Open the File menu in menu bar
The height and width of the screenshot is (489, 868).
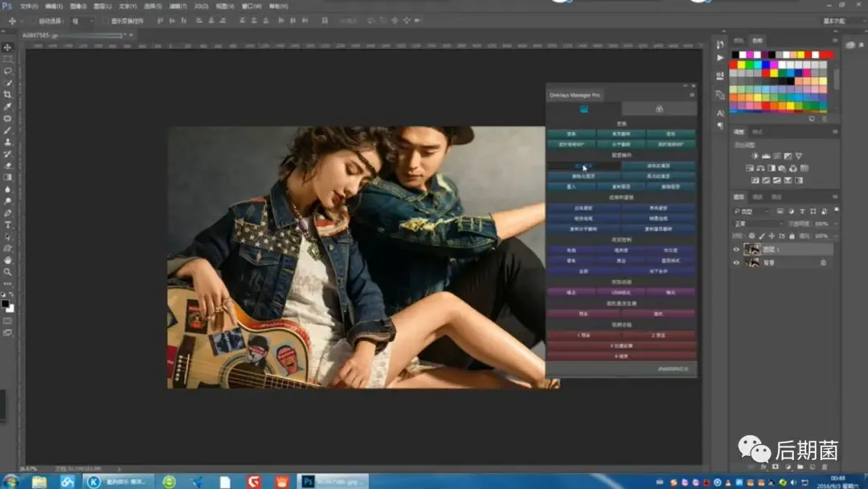point(28,6)
